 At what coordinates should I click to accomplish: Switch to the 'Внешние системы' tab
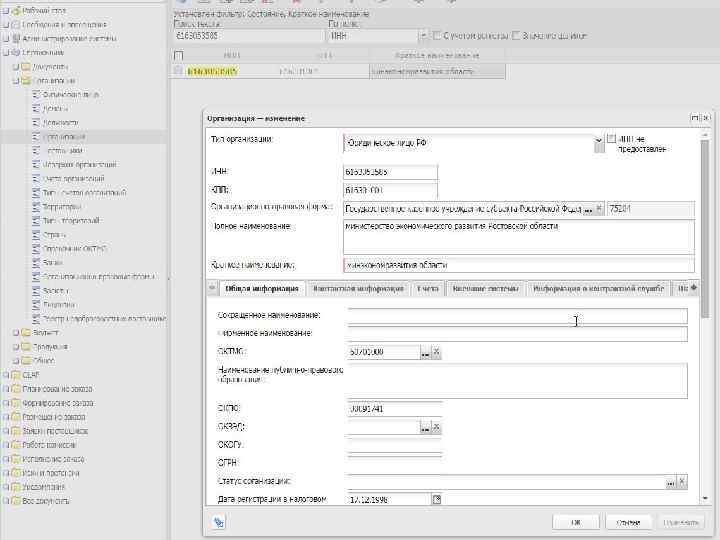click(485, 288)
